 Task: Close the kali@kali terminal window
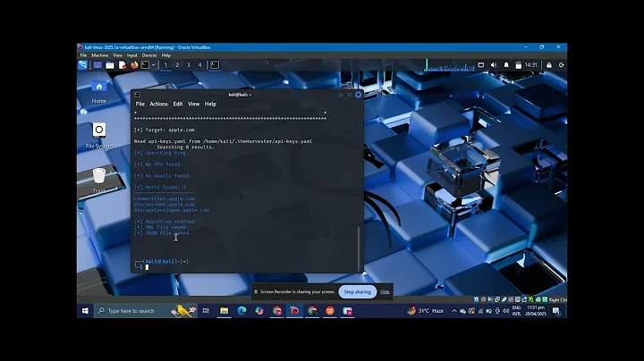pos(358,95)
